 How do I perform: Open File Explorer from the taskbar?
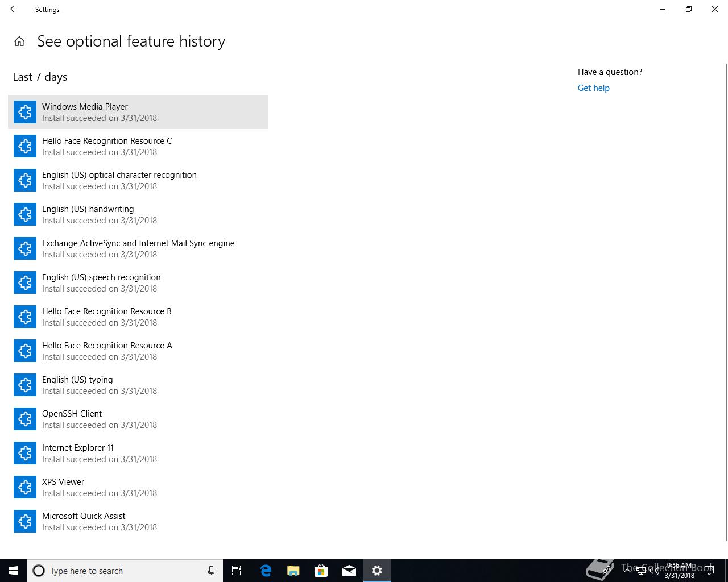click(x=293, y=571)
